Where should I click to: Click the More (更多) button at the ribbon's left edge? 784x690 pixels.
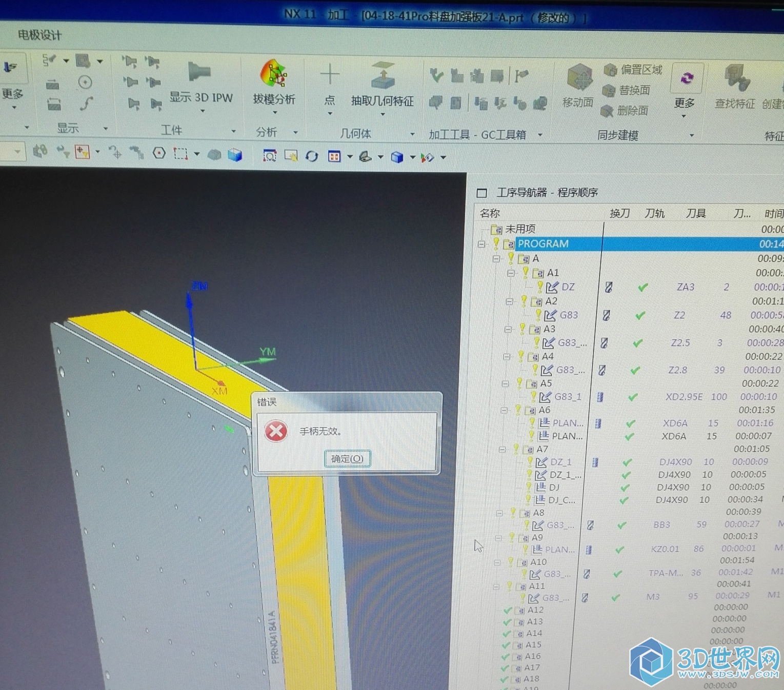[12, 94]
